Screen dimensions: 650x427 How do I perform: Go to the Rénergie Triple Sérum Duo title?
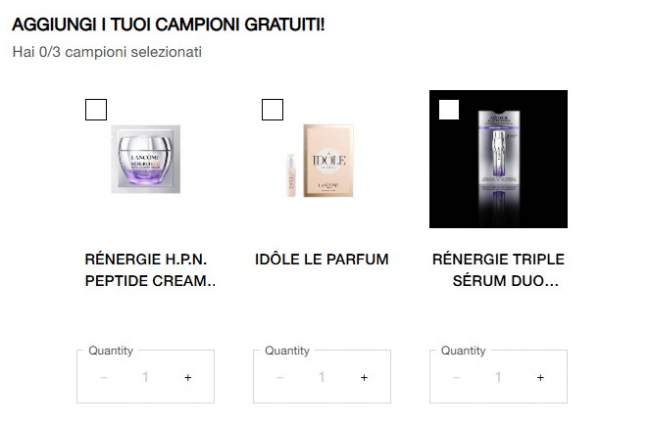495,270
